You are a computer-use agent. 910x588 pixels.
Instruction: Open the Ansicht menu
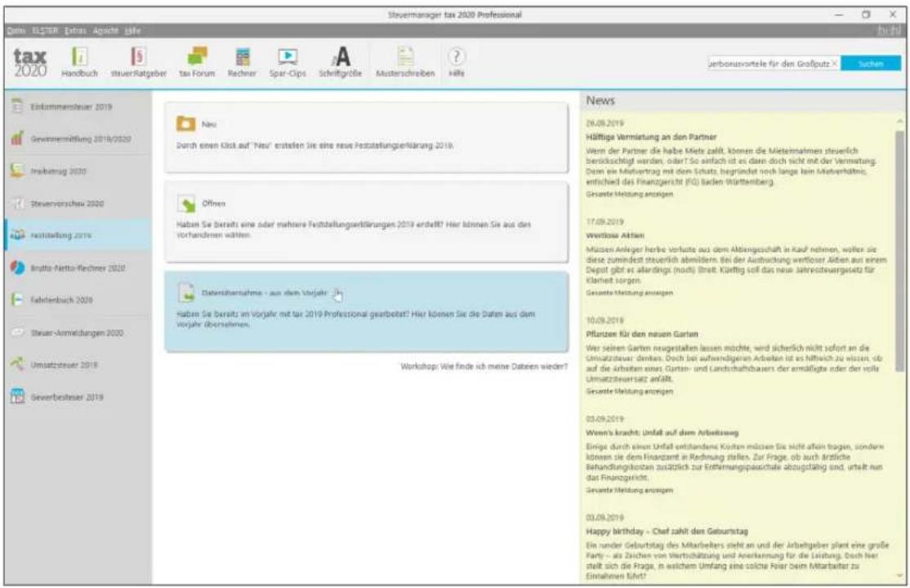click(105, 31)
